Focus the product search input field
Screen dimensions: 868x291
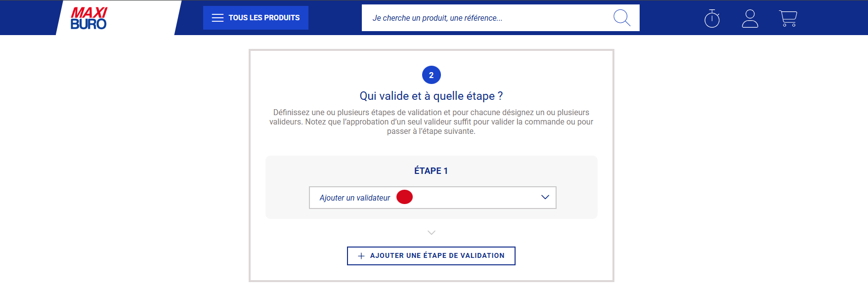(x=484, y=18)
